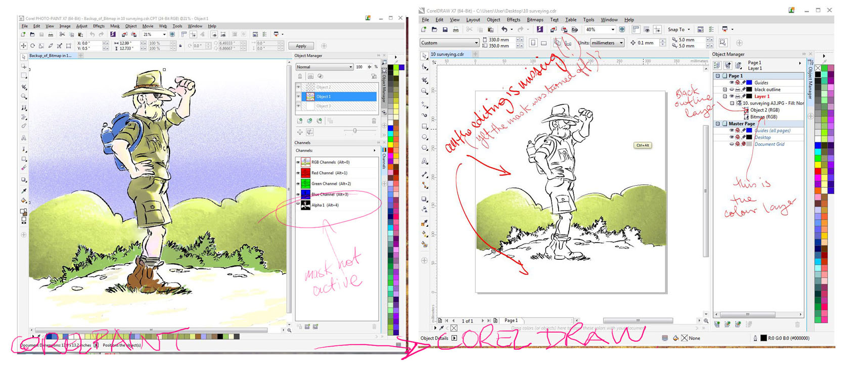The image size is (868, 366).
Task: Click the opacity slider in PHOTO-PAINT Object Manager
Action: [355, 131]
